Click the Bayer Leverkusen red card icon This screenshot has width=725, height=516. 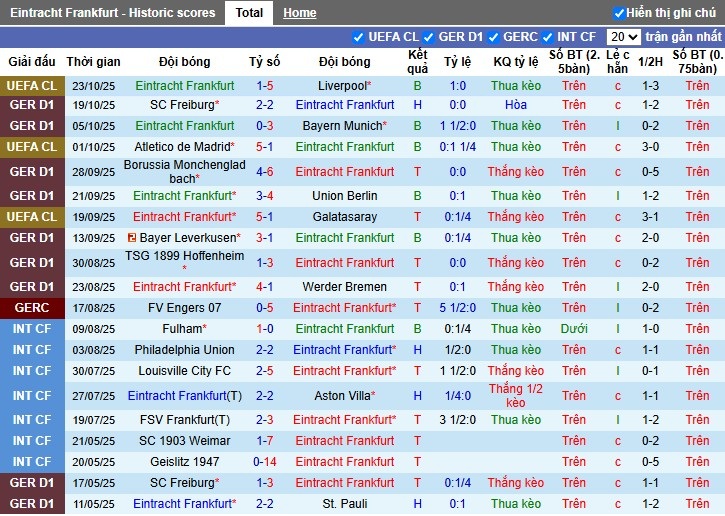[132, 238]
